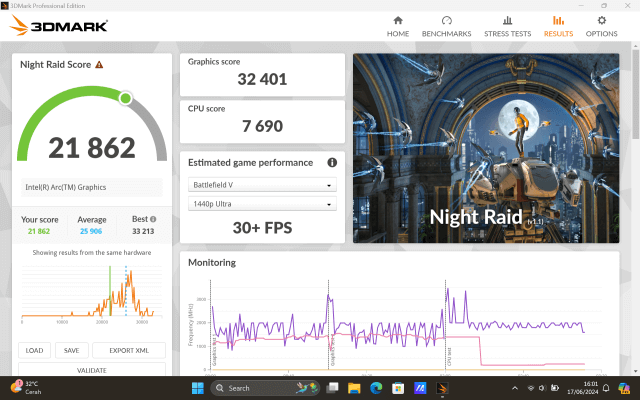
Task: Open File Explorer from taskbar
Action: pyautogui.click(x=354, y=388)
